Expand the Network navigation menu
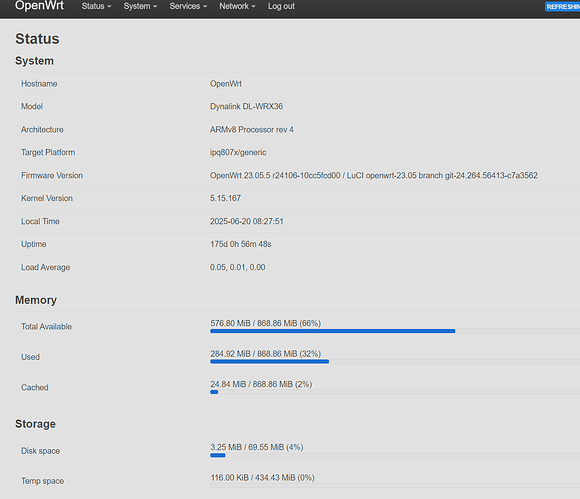Image resolution: width=580 pixels, height=499 pixels. (237, 6)
